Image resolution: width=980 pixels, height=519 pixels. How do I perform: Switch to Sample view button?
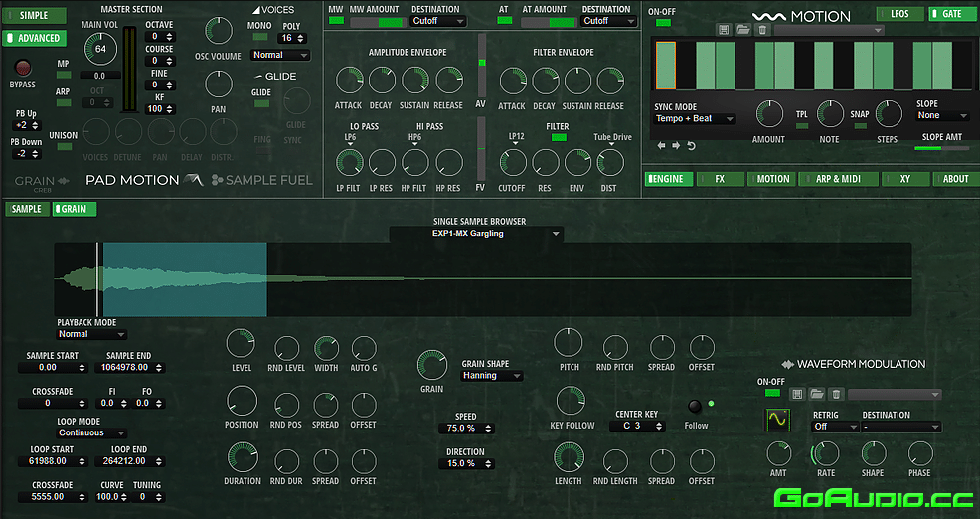(x=27, y=209)
